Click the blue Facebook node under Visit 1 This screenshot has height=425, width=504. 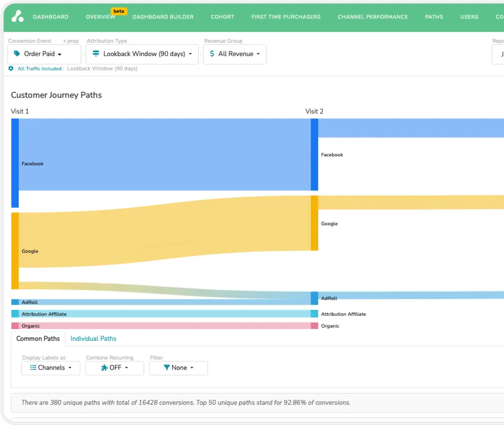pos(15,163)
